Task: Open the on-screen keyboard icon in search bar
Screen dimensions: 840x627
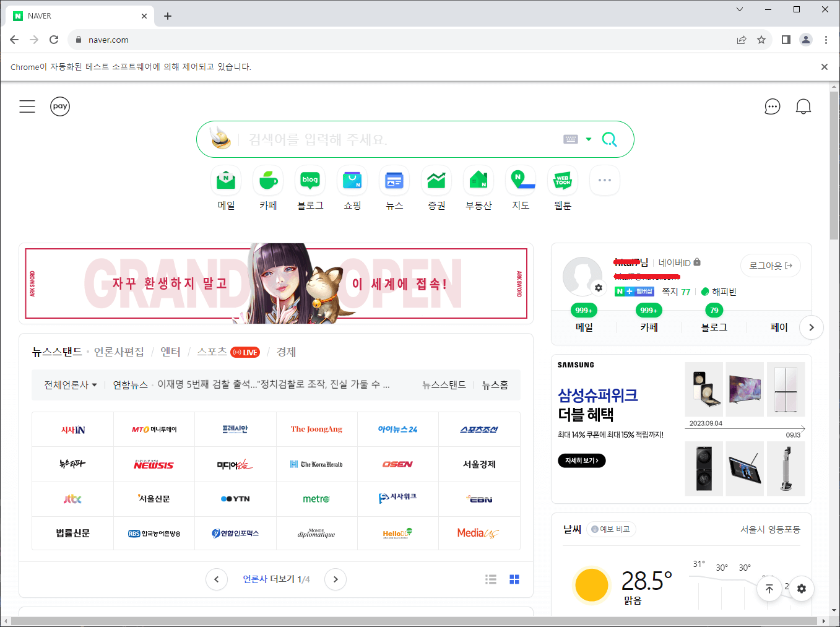Action: (571, 139)
